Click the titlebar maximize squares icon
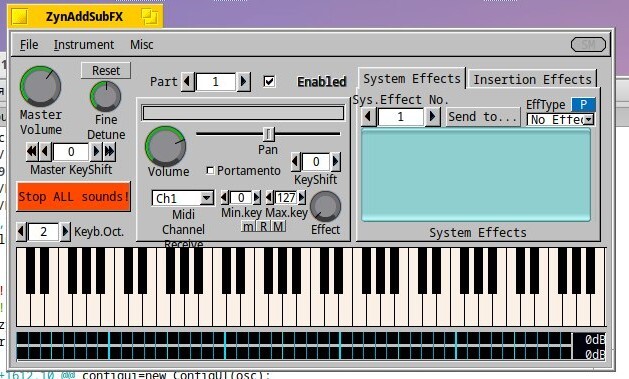The image size is (629, 379). [x=149, y=16]
